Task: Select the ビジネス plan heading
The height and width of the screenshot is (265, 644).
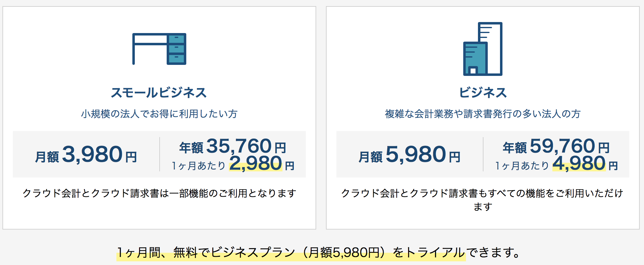Action: click(x=483, y=92)
